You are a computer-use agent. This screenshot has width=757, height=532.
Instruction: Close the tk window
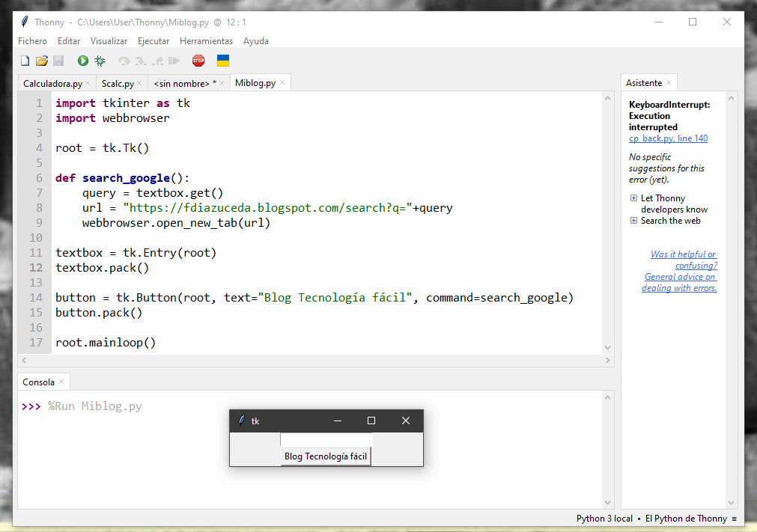click(406, 421)
